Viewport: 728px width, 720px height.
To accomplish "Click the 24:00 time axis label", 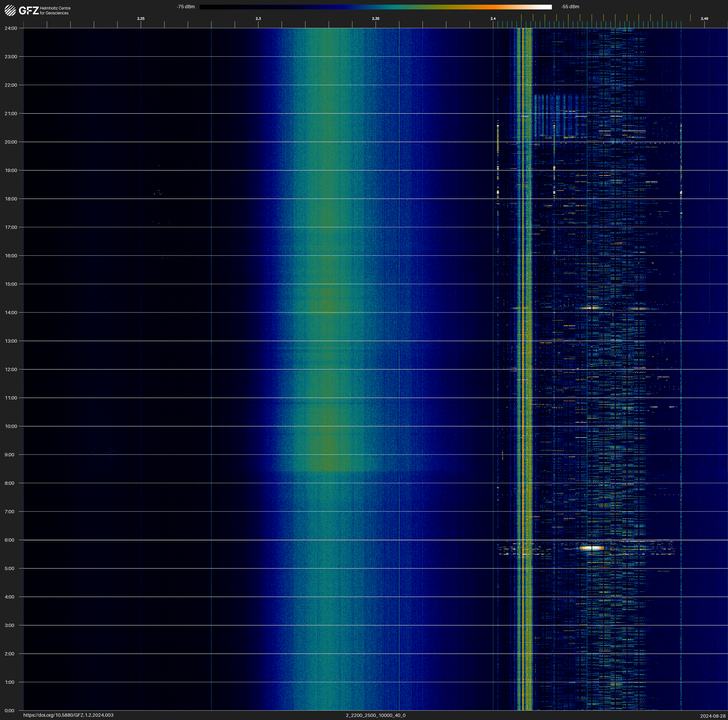I will click(11, 28).
